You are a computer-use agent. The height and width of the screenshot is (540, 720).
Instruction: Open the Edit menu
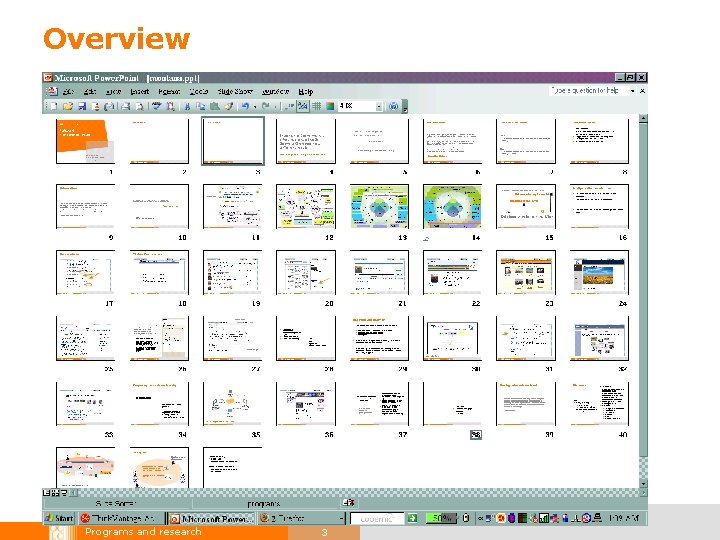point(90,91)
